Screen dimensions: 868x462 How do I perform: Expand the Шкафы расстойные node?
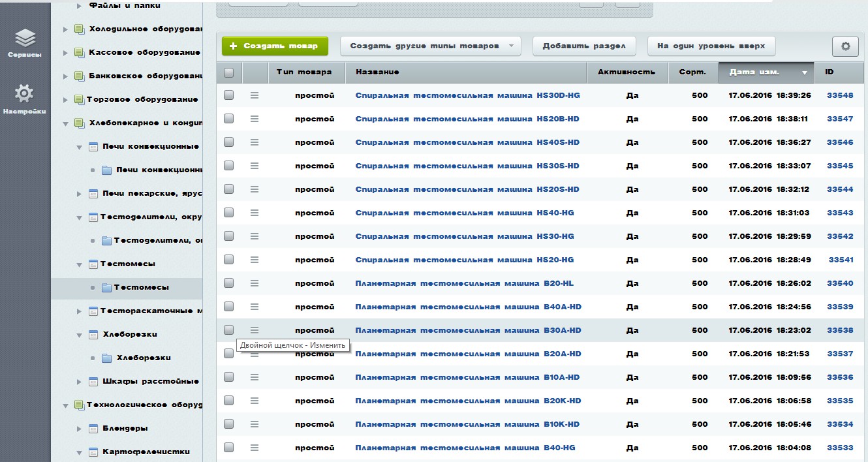click(x=79, y=381)
